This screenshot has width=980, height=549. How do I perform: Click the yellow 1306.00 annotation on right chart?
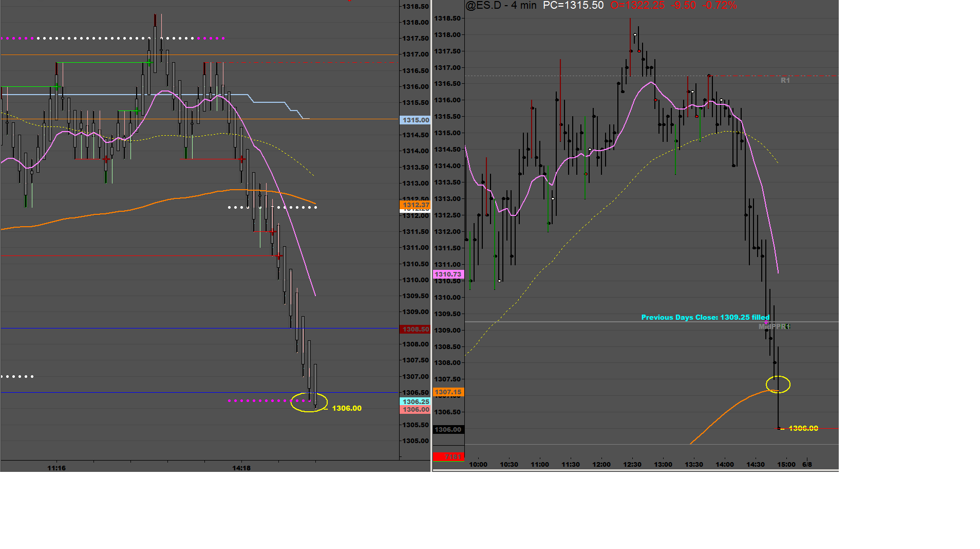(803, 429)
